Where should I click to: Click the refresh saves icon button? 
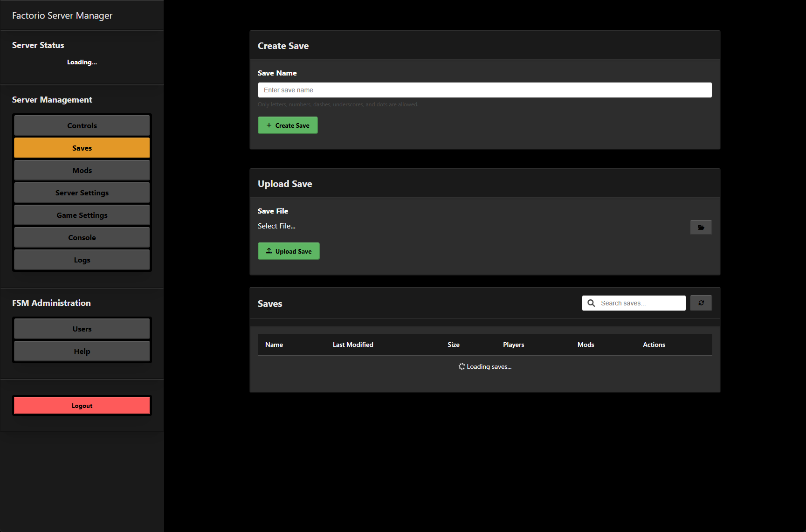click(701, 303)
